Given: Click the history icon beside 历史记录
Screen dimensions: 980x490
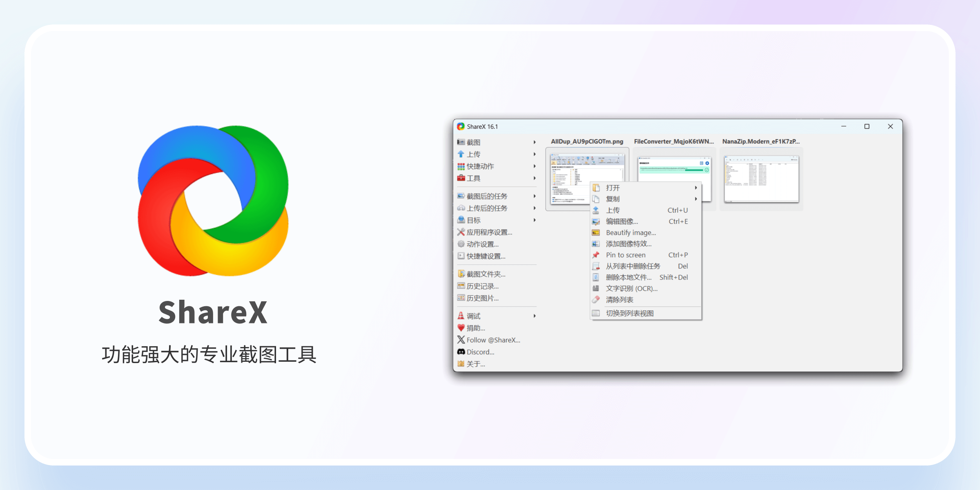Looking at the screenshot, I should (x=461, y=286).
